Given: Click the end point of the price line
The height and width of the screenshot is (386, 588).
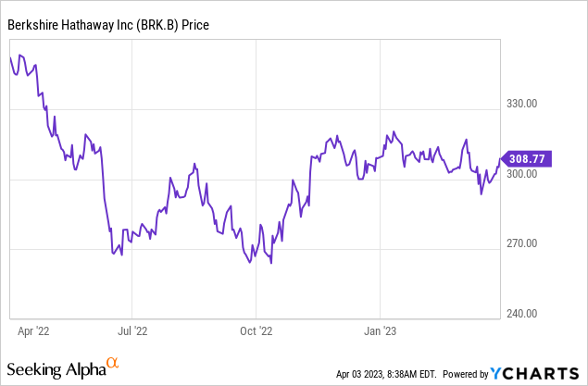Looking at the screenshot, I should point(500,160).
